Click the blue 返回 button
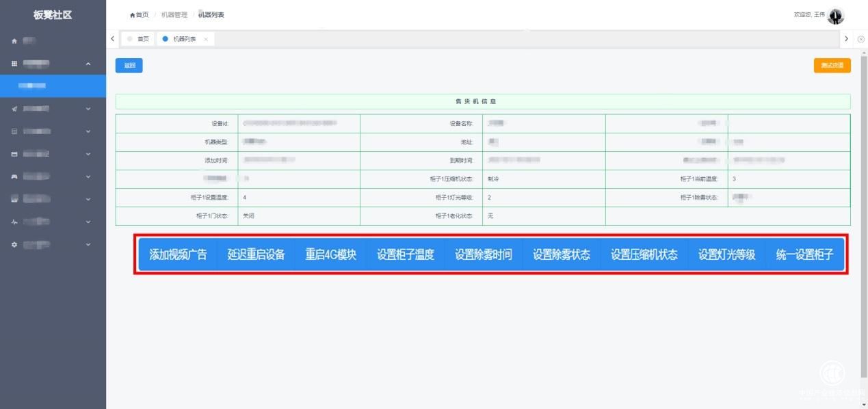Image resolution: width=868 pixels, height=409 pixels. pyautogui.click(x=129, y=66)
